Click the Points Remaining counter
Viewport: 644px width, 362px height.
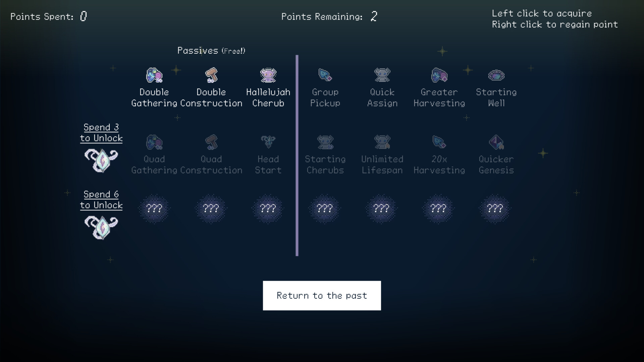[329, 16]
